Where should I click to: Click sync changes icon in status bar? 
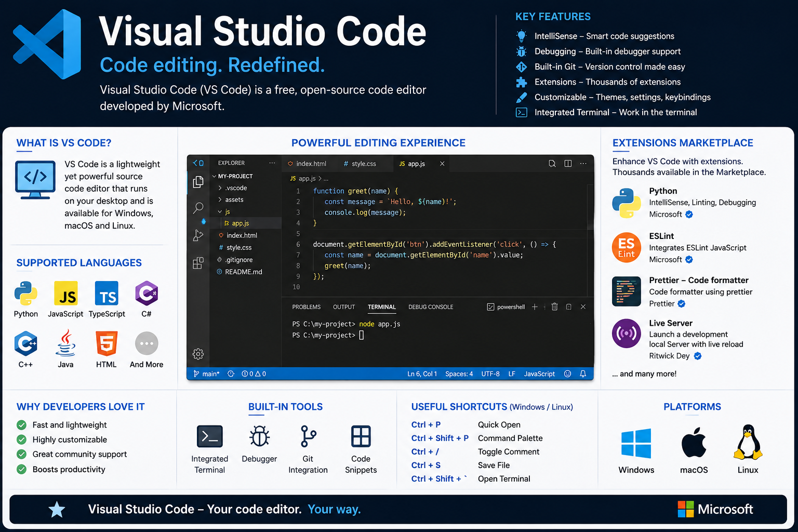[231, 374]
